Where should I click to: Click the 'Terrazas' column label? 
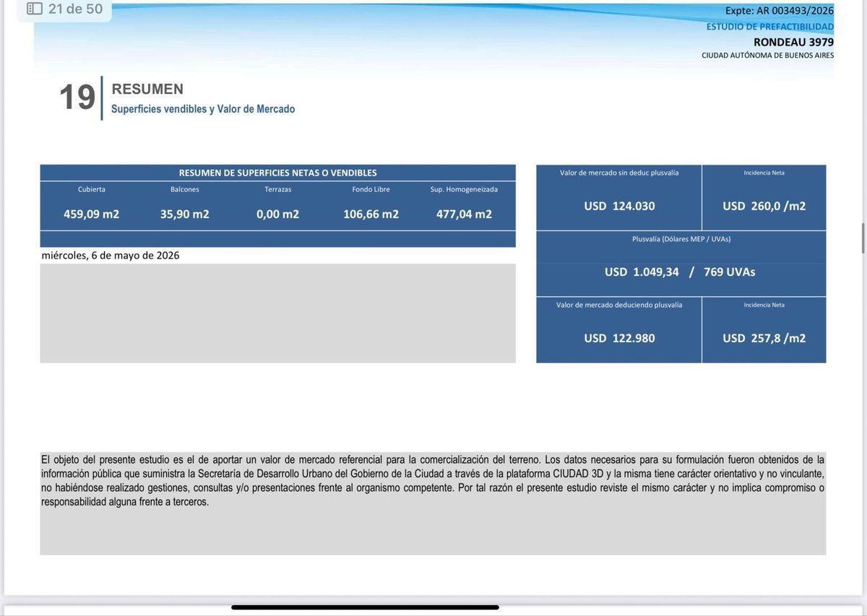click(278, 189)
